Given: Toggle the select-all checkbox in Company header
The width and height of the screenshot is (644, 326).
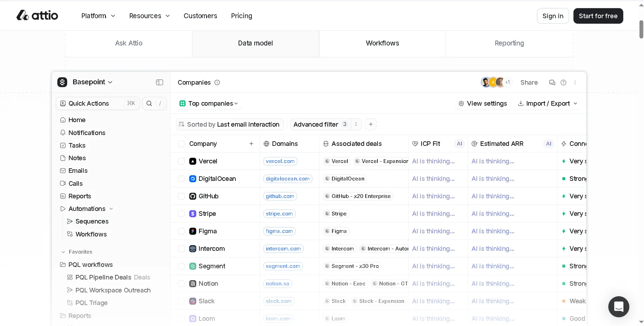Looking at the screenshot, I should (181, 144).
